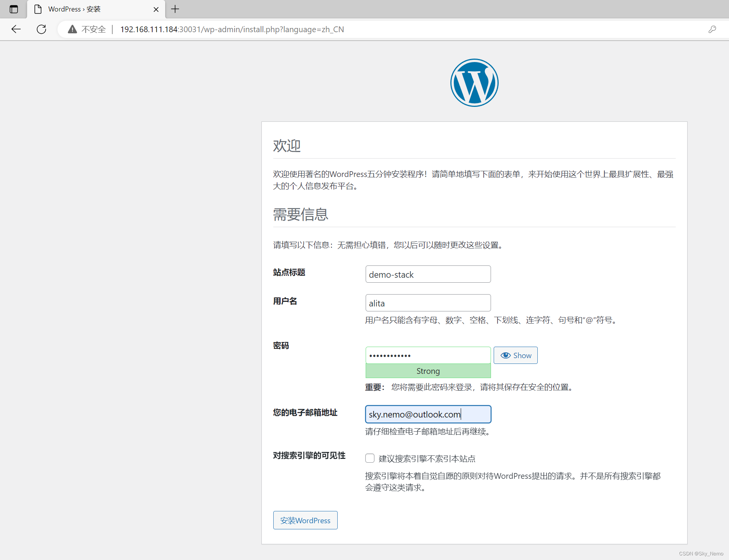
Task: Close the WordPress installation tab
Action: (156, 9)
